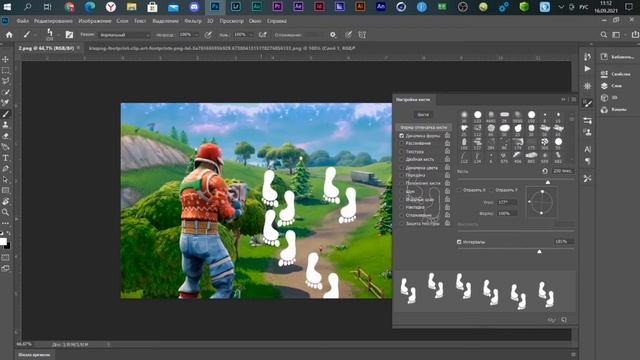Select the Rectangle shape tool

coord(5,191)
